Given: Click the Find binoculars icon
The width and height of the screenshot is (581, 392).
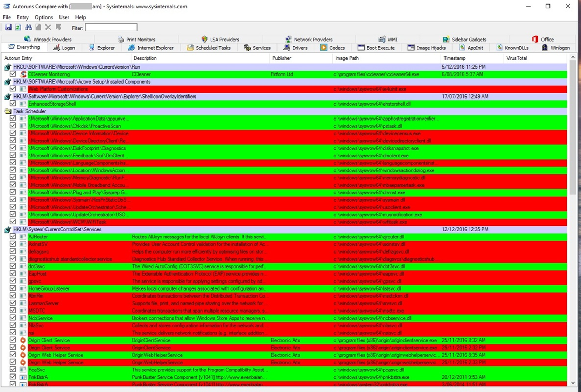Looking at the screenshot, I should pos(28,27).
